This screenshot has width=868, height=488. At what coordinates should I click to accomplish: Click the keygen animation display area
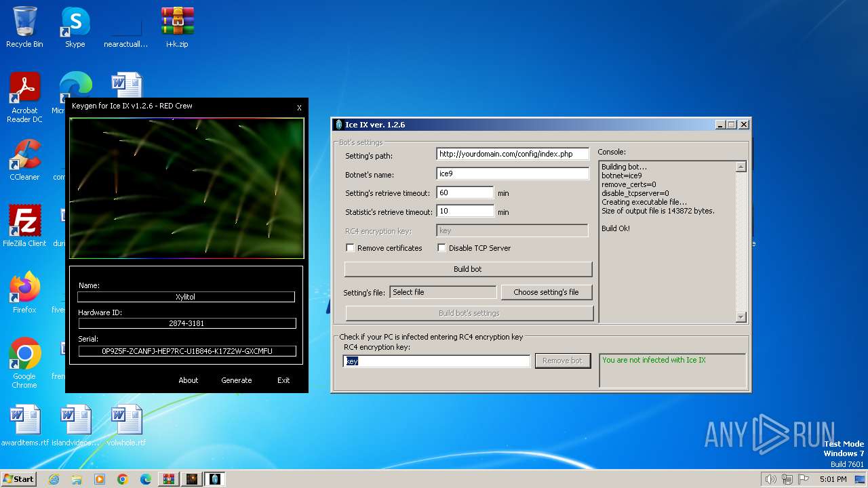tap(186, 188)
